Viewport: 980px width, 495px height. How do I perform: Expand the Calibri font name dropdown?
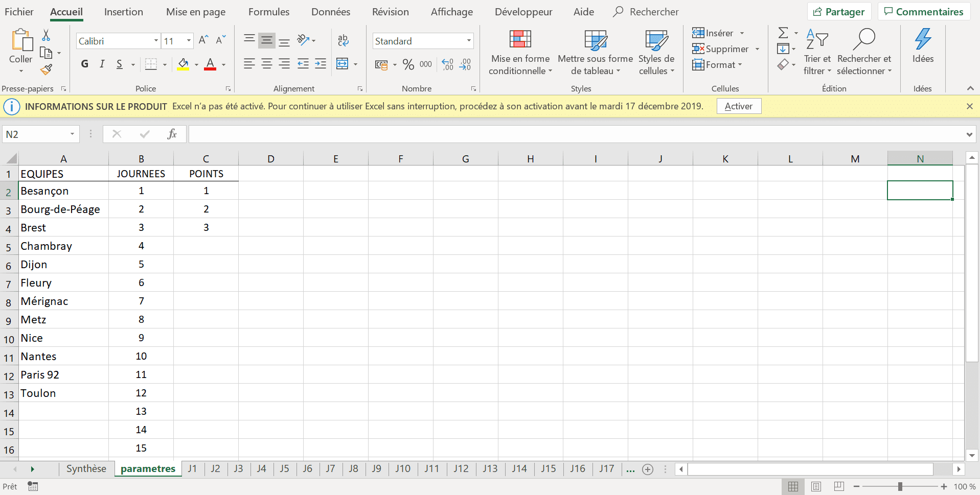click(156, 41)
